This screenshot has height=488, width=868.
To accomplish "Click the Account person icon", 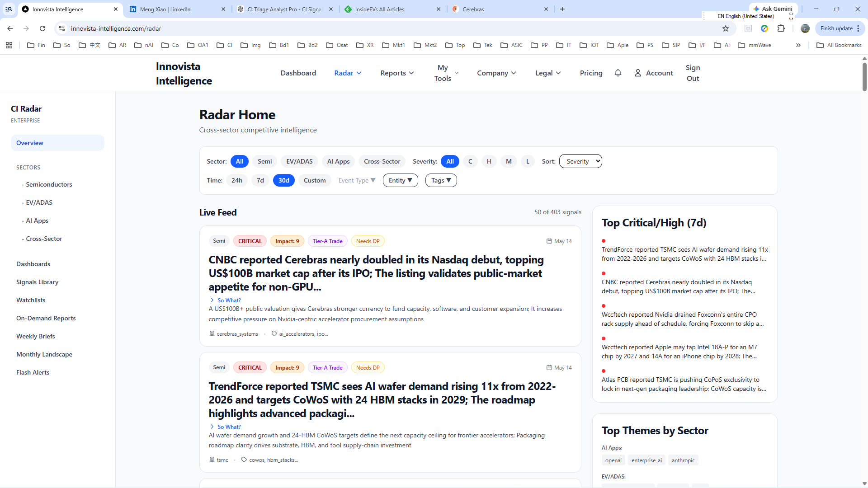I will click(x=638, y=73).
